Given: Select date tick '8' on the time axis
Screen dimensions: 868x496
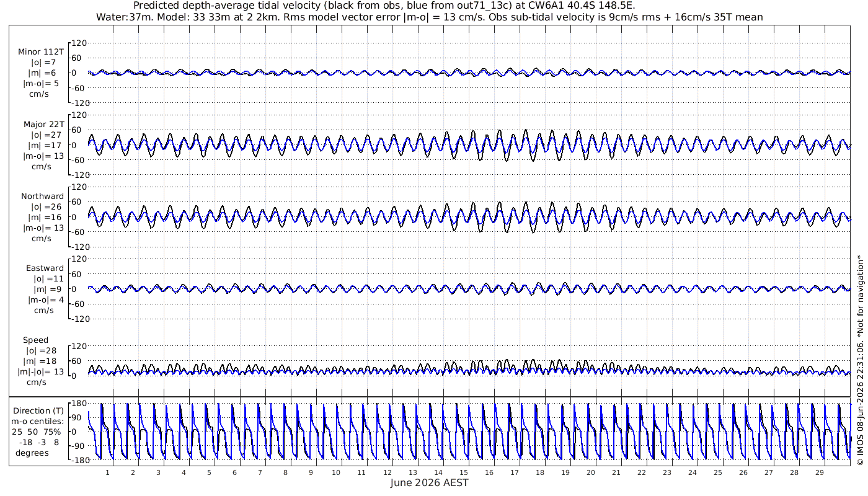Looking at the screenshot, I should click(286, 472).
